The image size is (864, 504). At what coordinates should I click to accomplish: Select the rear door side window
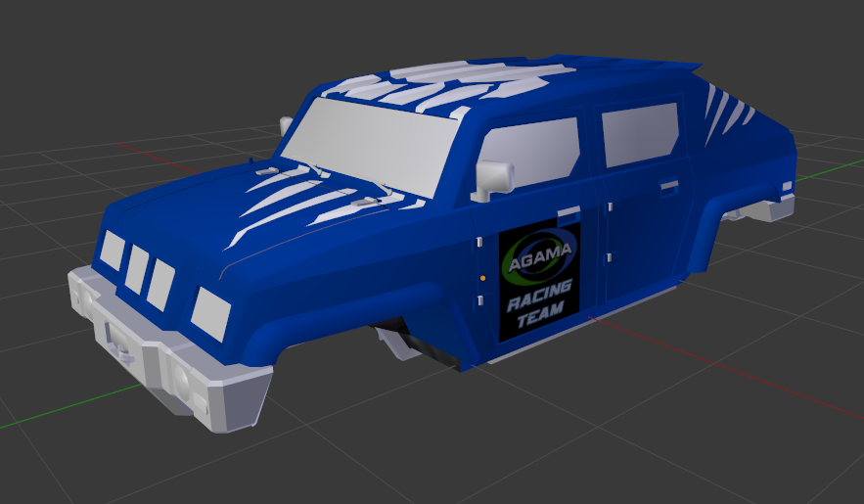(x=640, y=134)
